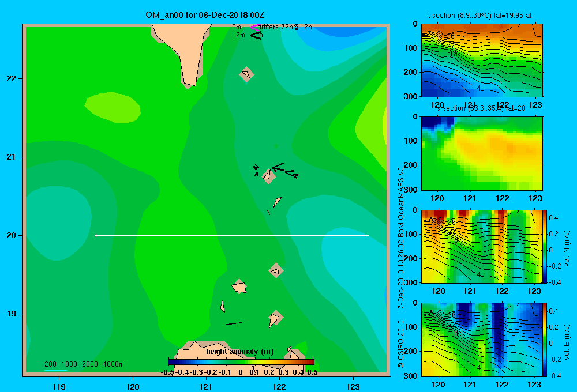
Task: Open the northward velocity section panel
Action: (x=482, y=246)
